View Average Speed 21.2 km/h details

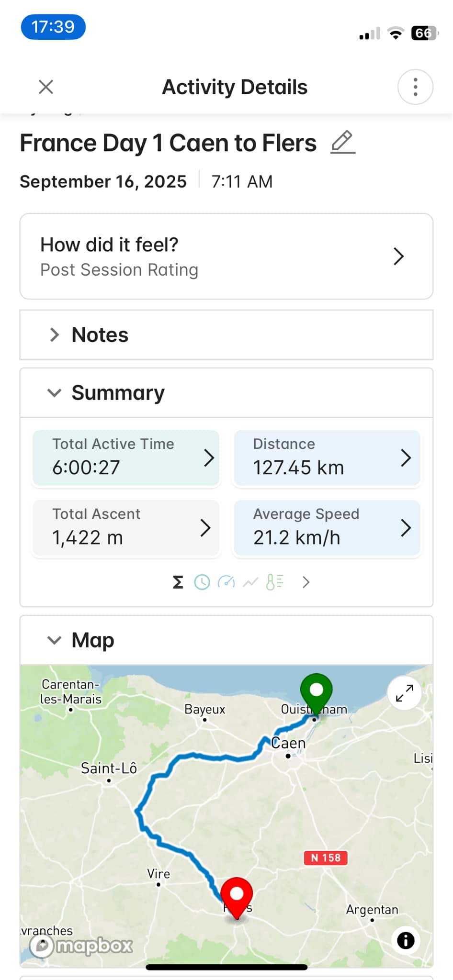327,528
